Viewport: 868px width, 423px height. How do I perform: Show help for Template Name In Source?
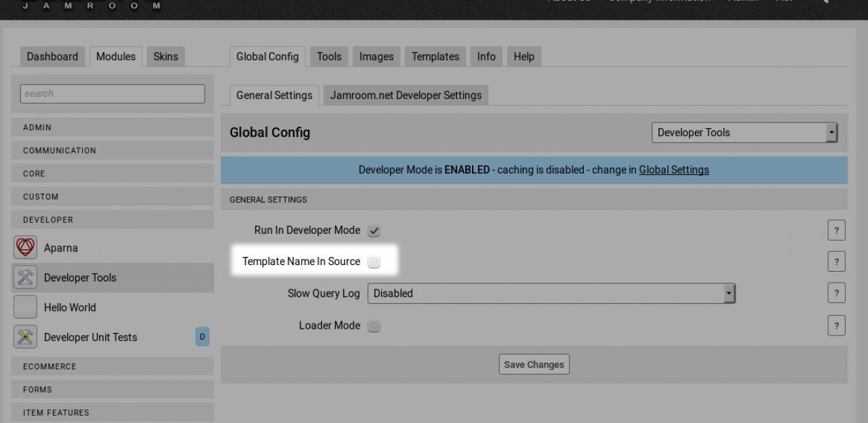point(836,262)
